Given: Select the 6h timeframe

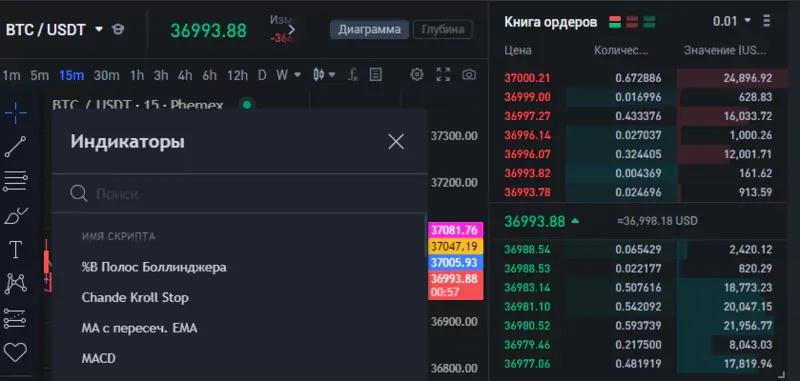Looking at the screenshot, I should [x=209, y=75].
